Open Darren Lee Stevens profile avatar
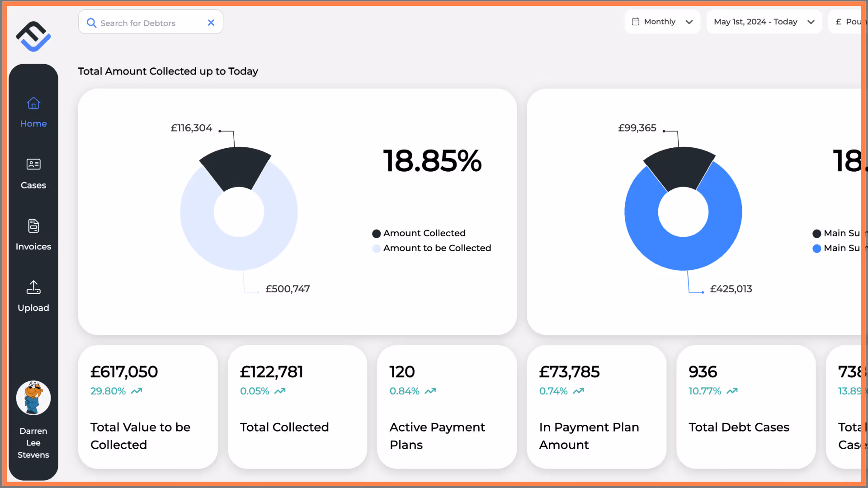 (x=33, y=398)
